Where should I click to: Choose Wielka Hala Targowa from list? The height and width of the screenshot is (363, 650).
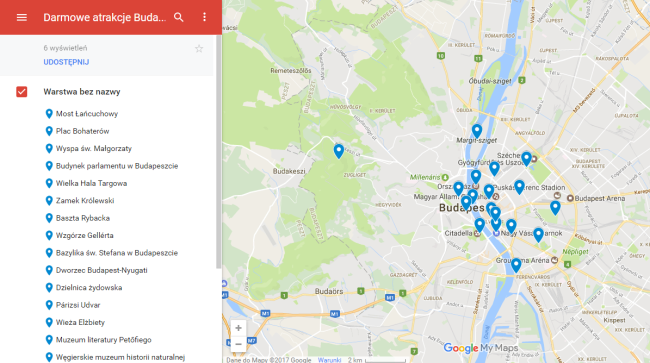coord(92,183)
